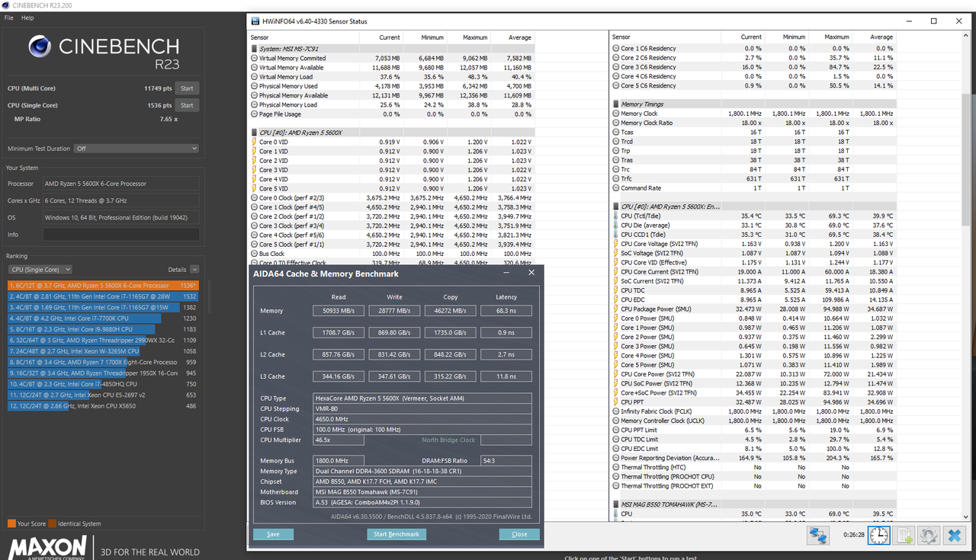Click System: MSI MS-7C91 group icon
Screen dimensions: 976x560
tap(254, 48)
